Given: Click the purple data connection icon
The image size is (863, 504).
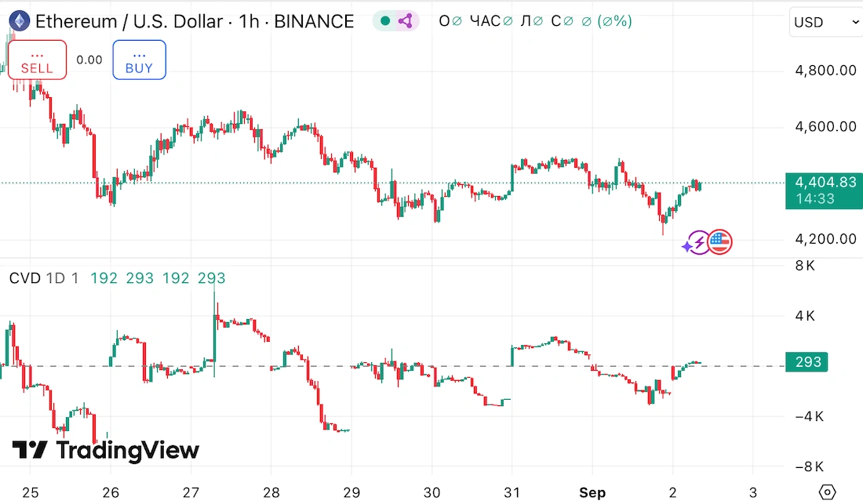Looking at the screenshot, I should (406, 21).
